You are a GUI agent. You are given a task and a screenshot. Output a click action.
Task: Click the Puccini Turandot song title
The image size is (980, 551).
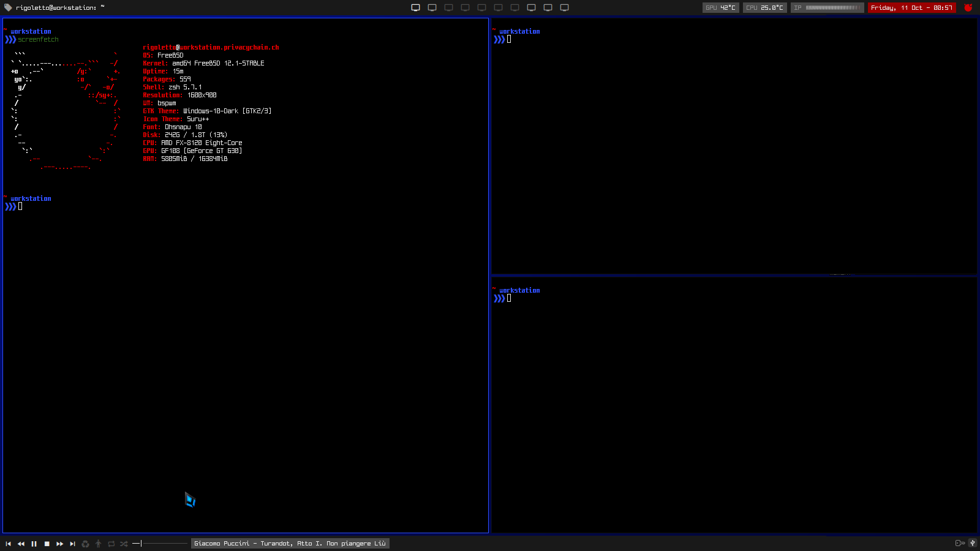290,544
